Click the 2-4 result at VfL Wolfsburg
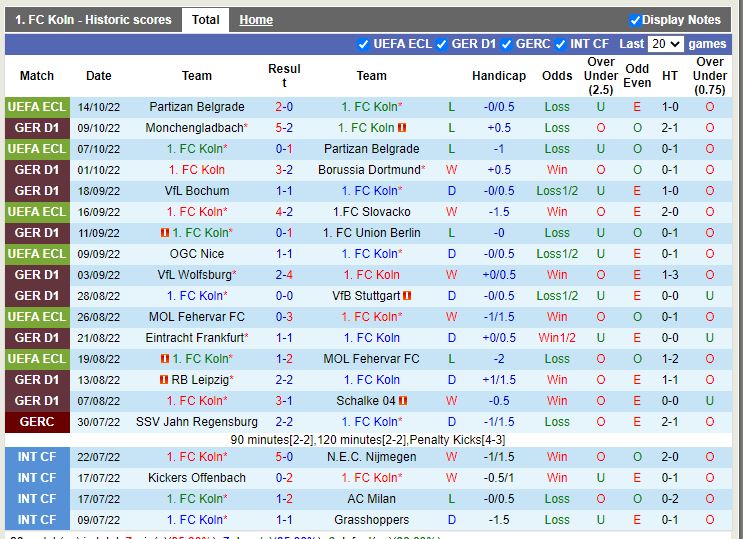This screenshot has width=743, height=539. (284, 275)
